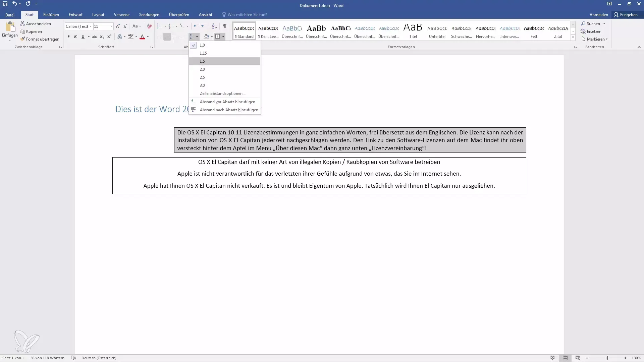
Task: Select the Einfügen ribbon tab
Action: [x=50, y=15]
